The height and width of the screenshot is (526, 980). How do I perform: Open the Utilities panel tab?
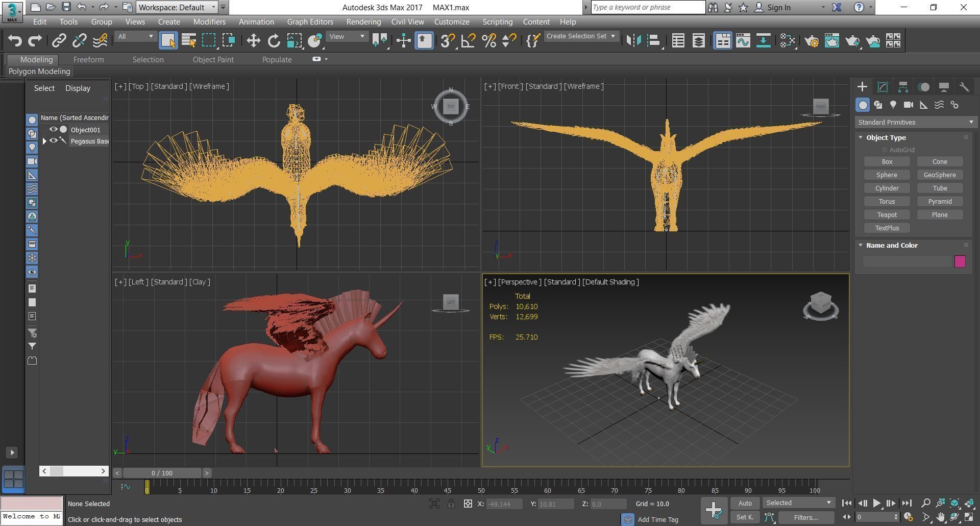(964, 87)
